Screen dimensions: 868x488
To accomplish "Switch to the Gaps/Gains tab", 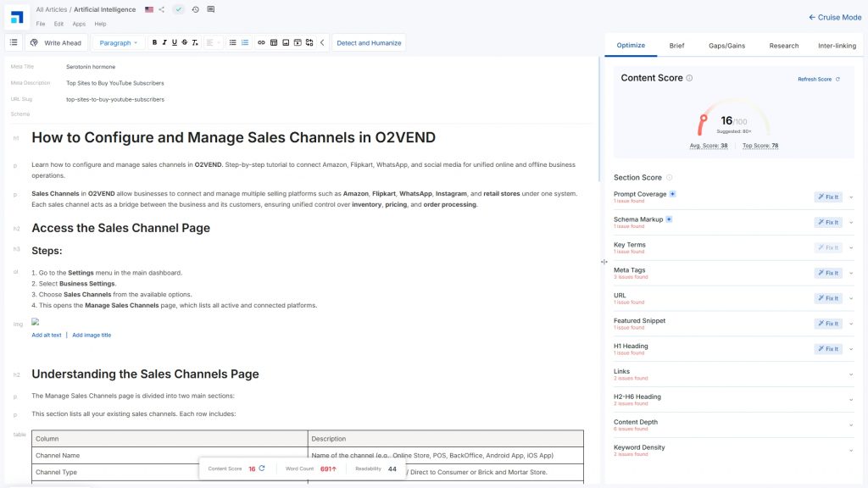I will click(726, 46).
